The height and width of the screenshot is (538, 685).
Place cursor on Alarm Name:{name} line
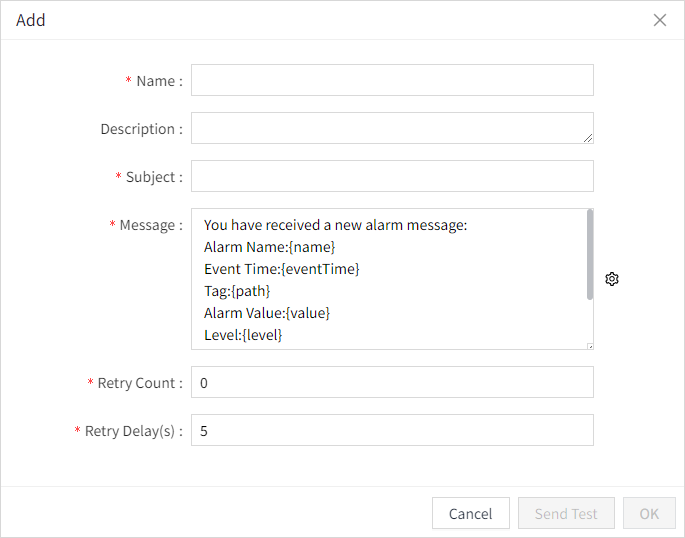coord(269,247)
